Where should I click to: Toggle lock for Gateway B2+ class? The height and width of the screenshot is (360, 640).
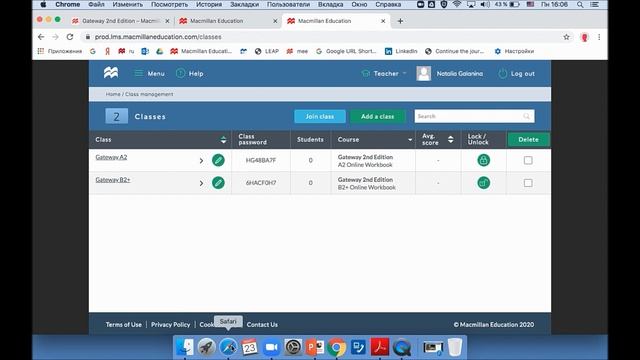click(484, 182)
